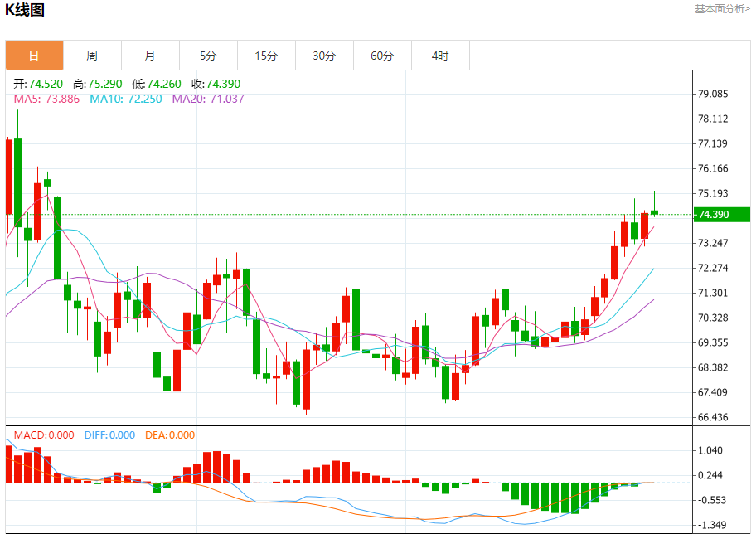Click the 76.166 price axis label
This screenshot has width=756, height=534.
pos(713,168)
